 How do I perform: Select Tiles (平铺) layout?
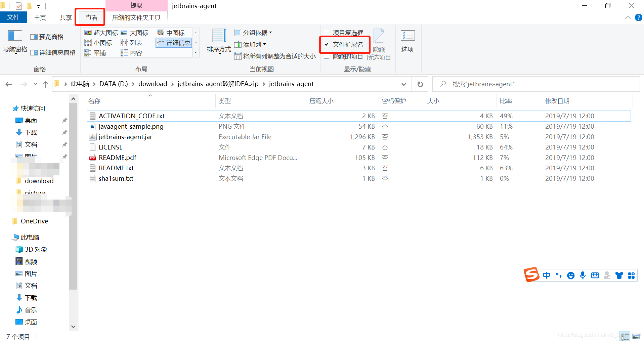pyautogui.click(x=95, y=53)
